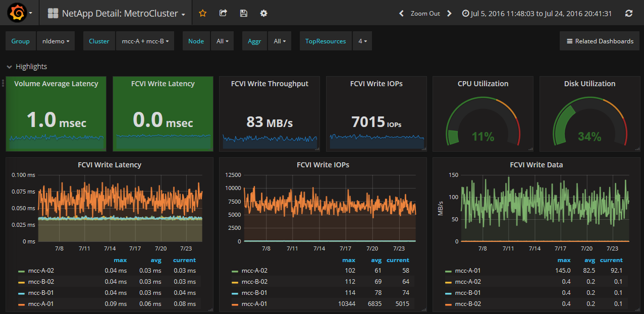
Task: Open dashboard settings gear icon
Action: 263,14
